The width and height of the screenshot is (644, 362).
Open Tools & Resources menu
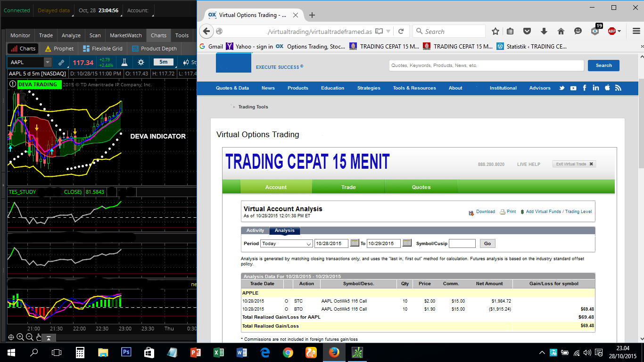pos(414,88)
